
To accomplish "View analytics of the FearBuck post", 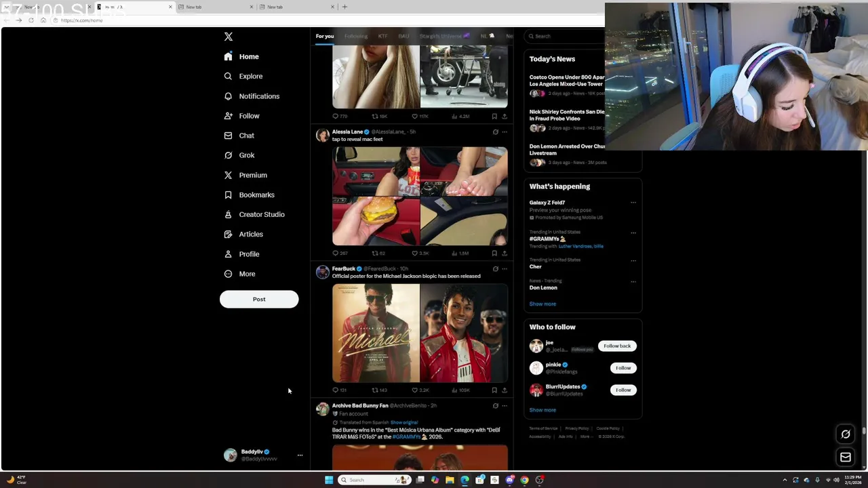I will coord(460,390).
